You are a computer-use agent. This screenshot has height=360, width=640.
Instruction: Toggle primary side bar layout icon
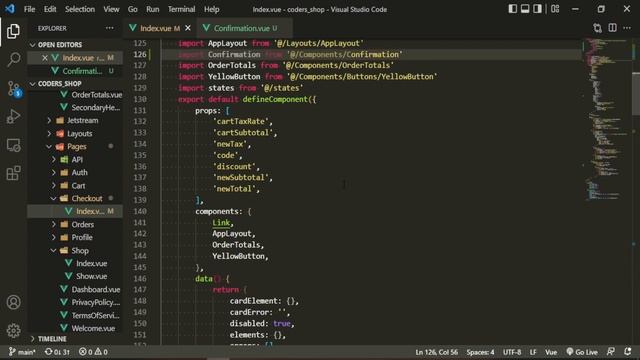point(513,9)
